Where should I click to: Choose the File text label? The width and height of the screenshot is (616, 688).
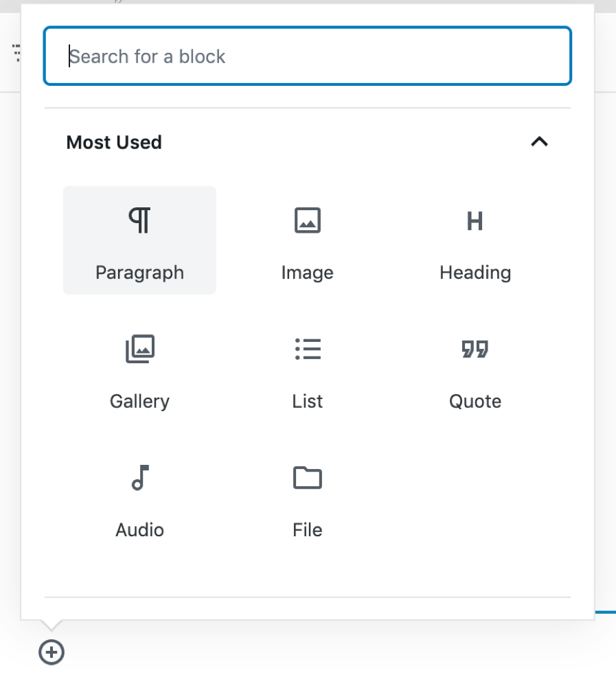point(307,530)
